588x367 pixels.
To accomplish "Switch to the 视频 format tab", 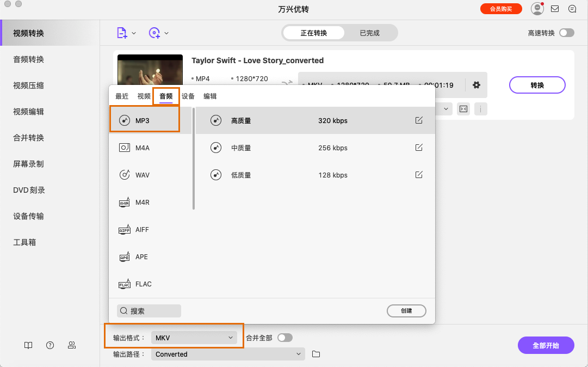I will pos(144,96).
